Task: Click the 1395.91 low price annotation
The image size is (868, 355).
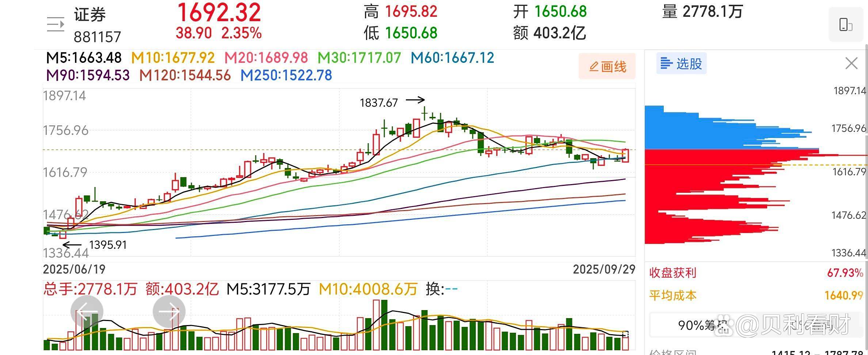Action: tap(108, 245)
